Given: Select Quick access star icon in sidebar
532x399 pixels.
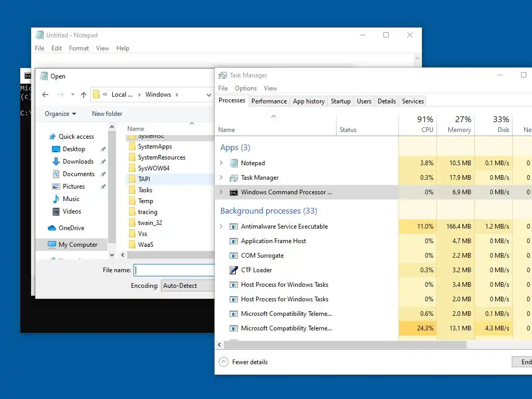Looking at the screenshot, I should [52, 137].
